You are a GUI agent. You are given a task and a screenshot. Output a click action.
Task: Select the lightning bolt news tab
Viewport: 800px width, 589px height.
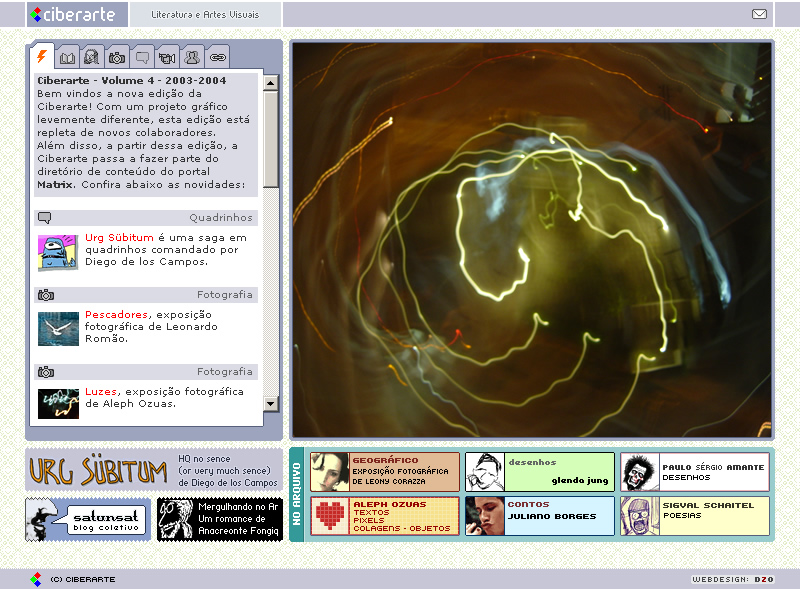(x=42, y=57)
